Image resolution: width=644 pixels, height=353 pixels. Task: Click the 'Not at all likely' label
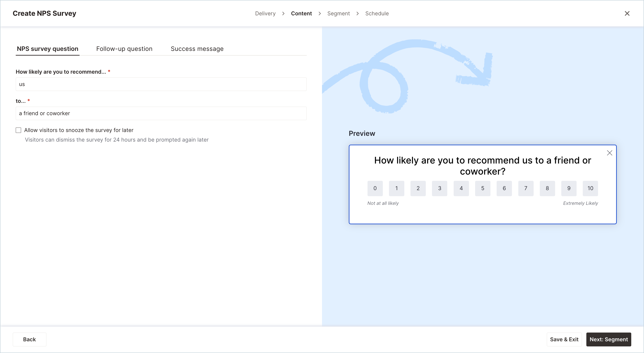(383, 203)
